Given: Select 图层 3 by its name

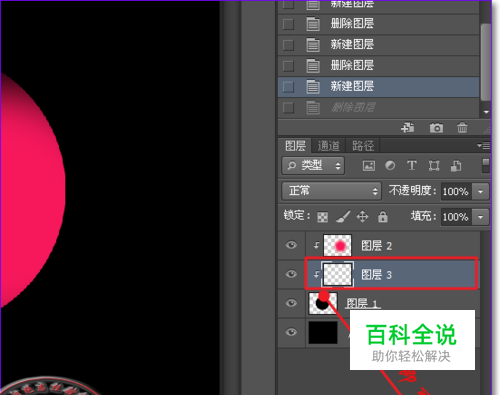Looking at the screenshot, I should (377, 275).
